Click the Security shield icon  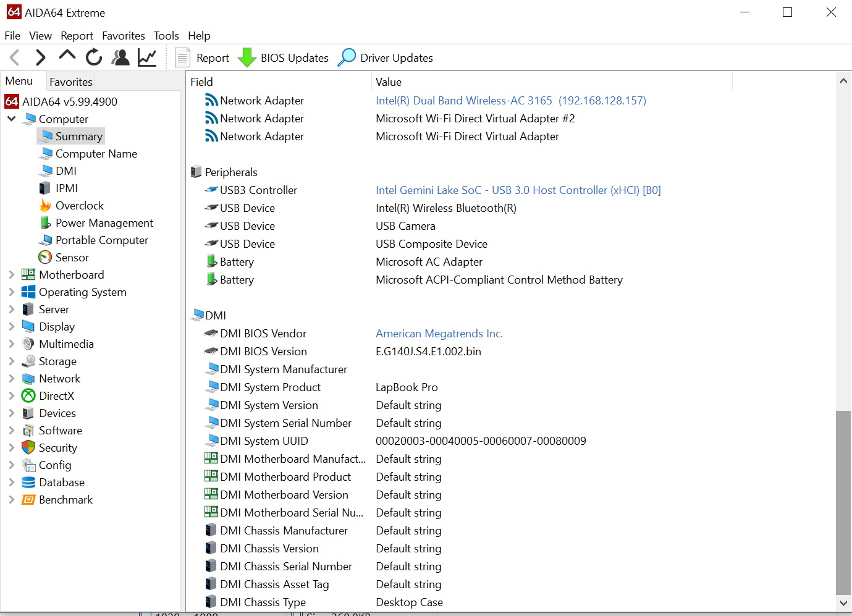28,447
